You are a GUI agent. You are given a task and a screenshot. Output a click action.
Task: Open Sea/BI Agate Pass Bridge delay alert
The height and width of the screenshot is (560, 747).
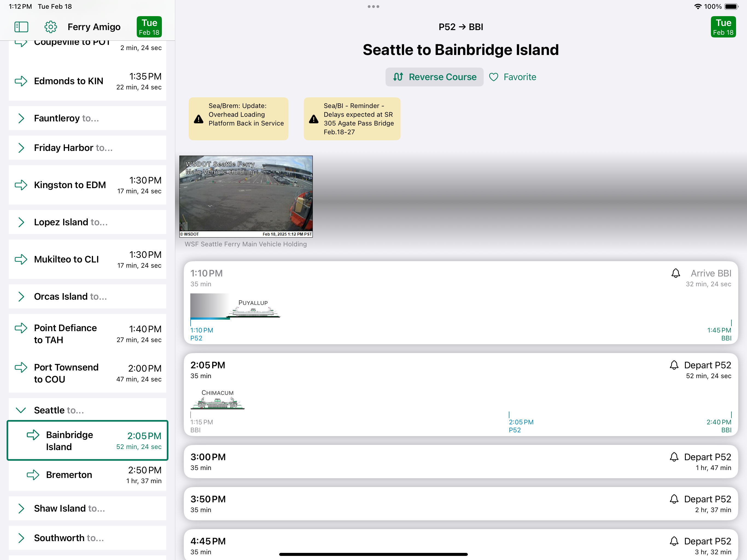pos(352,119)
